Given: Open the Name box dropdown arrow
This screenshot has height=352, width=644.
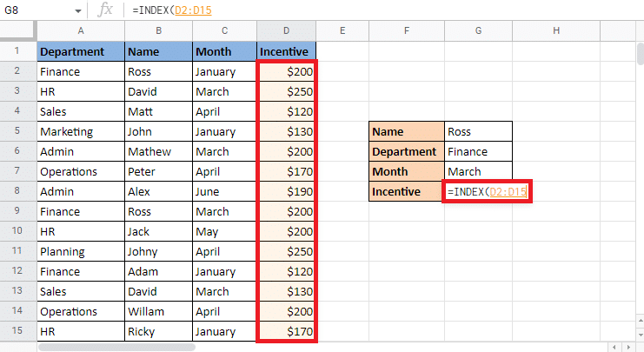Looking at the screenshot, I should tap(78, 10).
